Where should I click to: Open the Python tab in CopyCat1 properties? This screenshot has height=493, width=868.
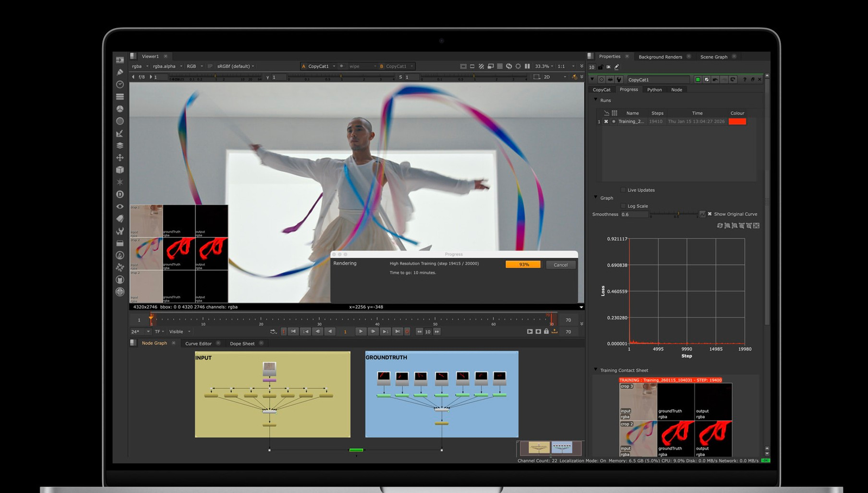click(654, 90)
